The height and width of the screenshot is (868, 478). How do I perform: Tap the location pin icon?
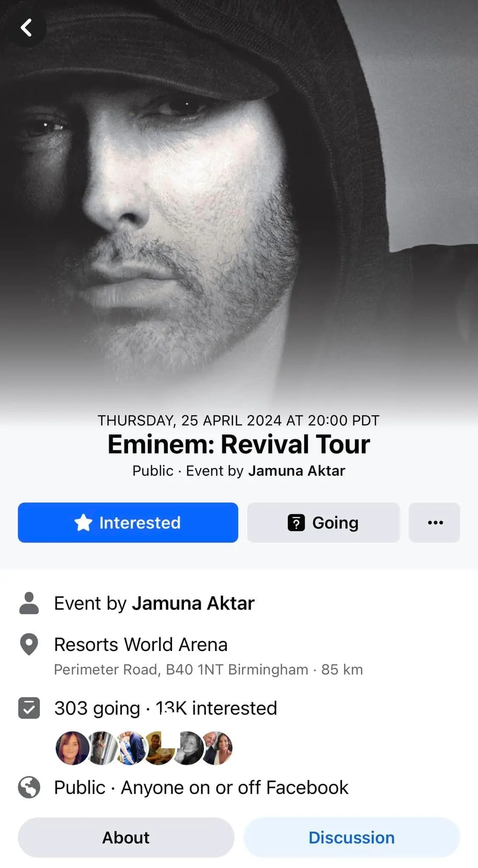(29, 645)
